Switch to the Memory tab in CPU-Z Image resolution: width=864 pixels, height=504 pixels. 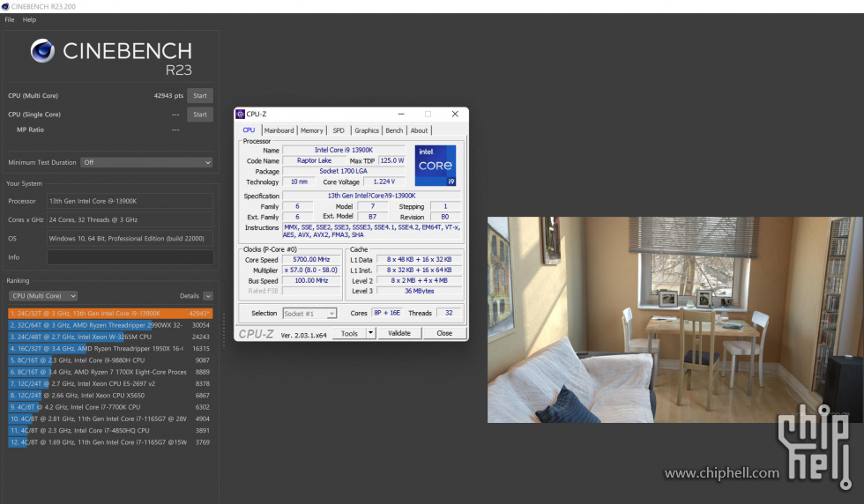point(312,130)
